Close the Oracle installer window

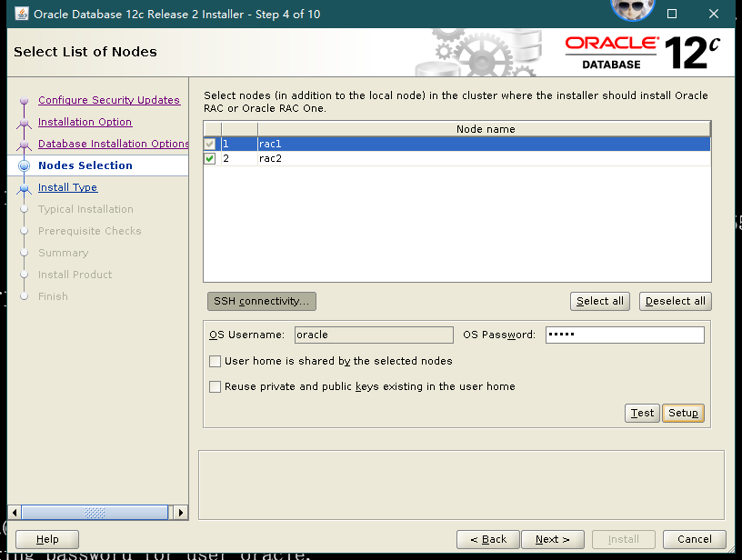click(x=714, y=14)
